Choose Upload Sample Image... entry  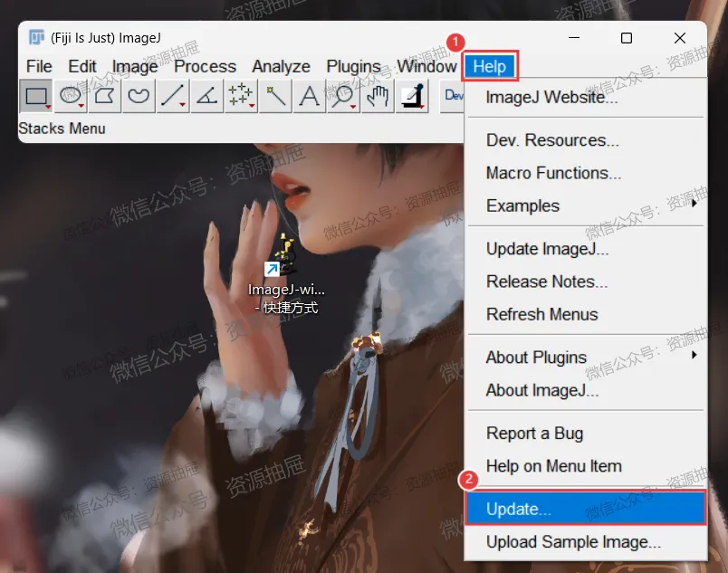(x=586, y=542)
